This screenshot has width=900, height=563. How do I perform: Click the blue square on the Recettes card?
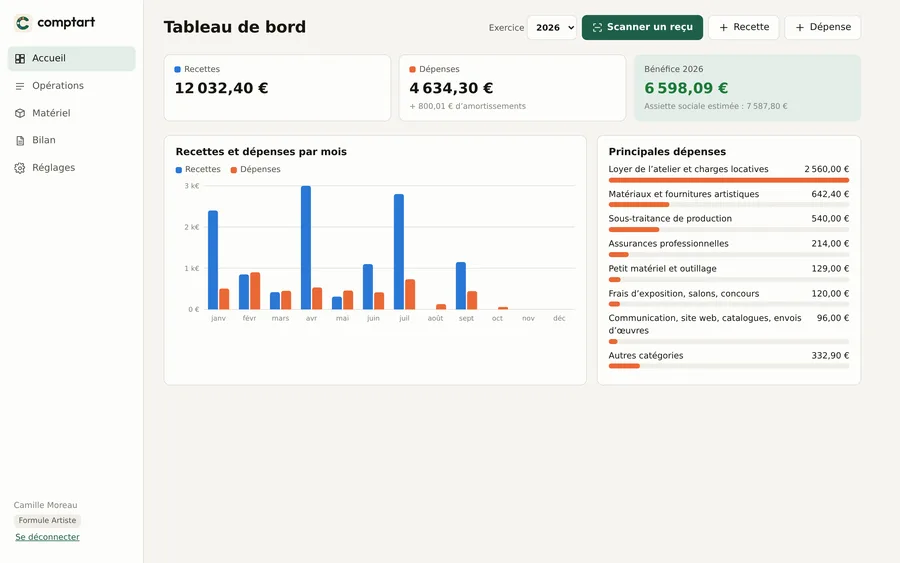[x=177, y=69]
